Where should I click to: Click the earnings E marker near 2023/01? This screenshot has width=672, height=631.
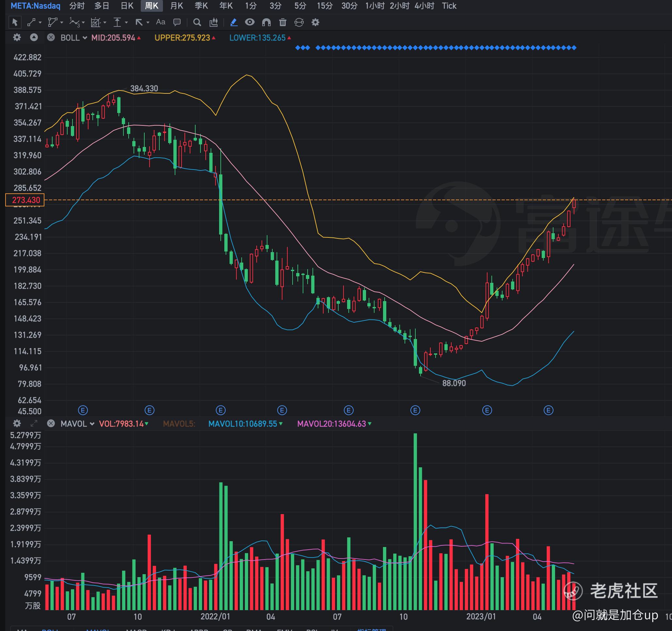tap(487, 410)
